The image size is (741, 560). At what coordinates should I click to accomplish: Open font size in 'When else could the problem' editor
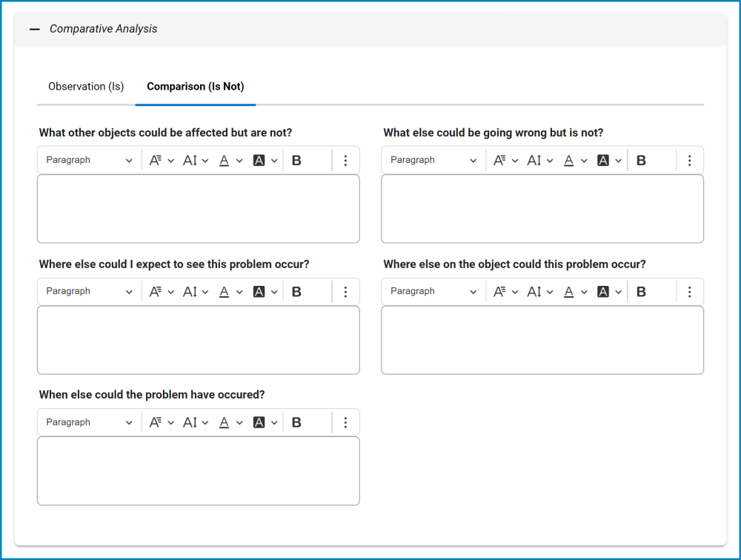pos(196,422)
